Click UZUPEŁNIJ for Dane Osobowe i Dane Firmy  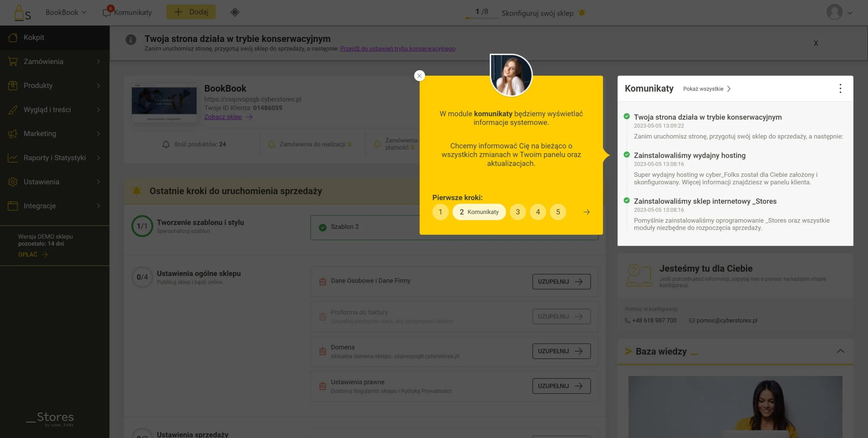561,281
